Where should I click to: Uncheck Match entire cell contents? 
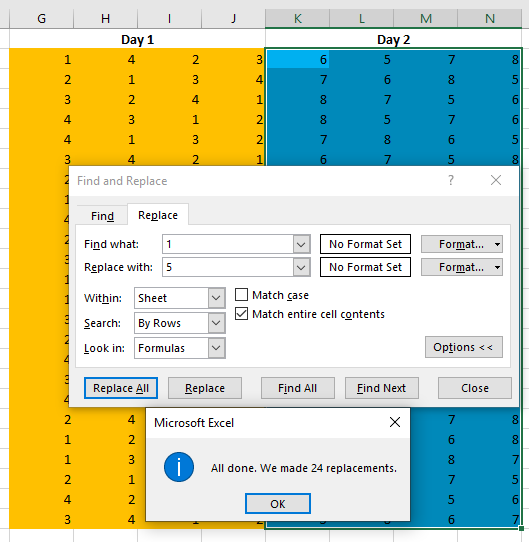click(241, 314)
